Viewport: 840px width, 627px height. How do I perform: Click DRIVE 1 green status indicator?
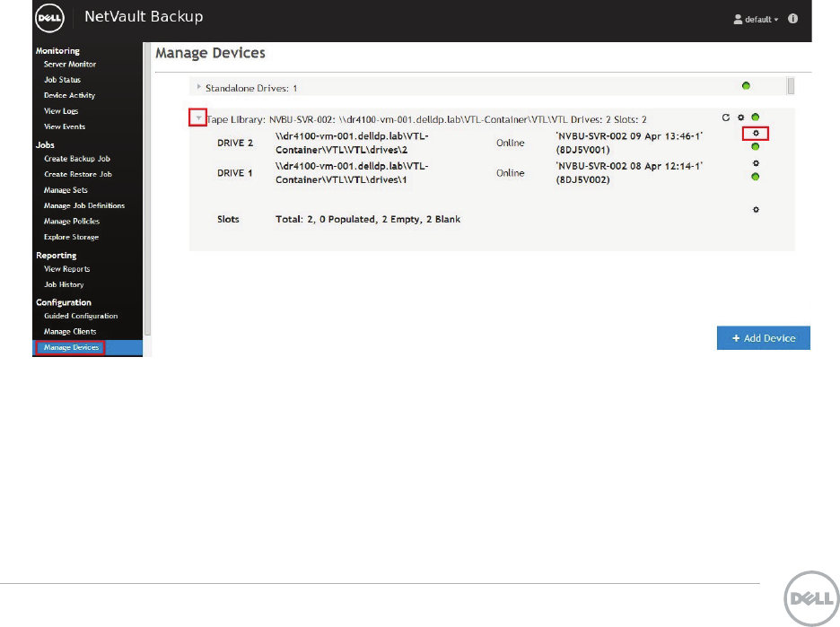click(756, 177)
